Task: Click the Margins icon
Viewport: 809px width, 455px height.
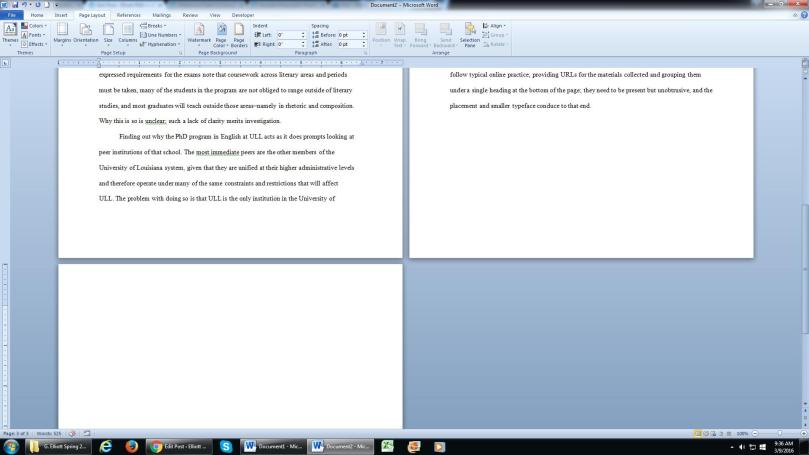Action: point(61,34)
